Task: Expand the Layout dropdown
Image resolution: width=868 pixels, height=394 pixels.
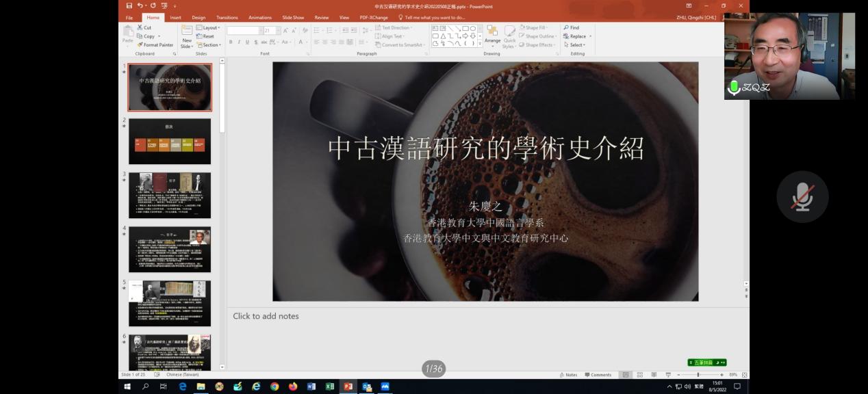Action: tap(208, 28)
